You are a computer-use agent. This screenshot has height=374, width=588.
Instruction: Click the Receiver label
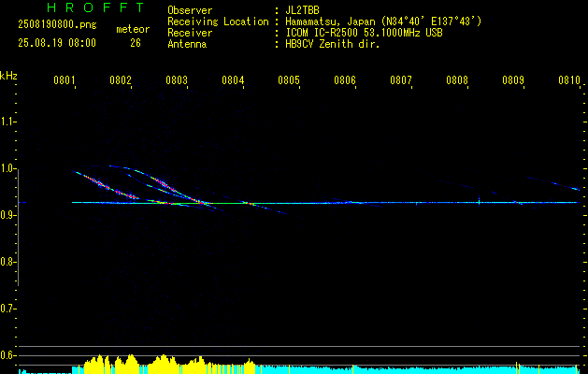click(x=190, y=33)
